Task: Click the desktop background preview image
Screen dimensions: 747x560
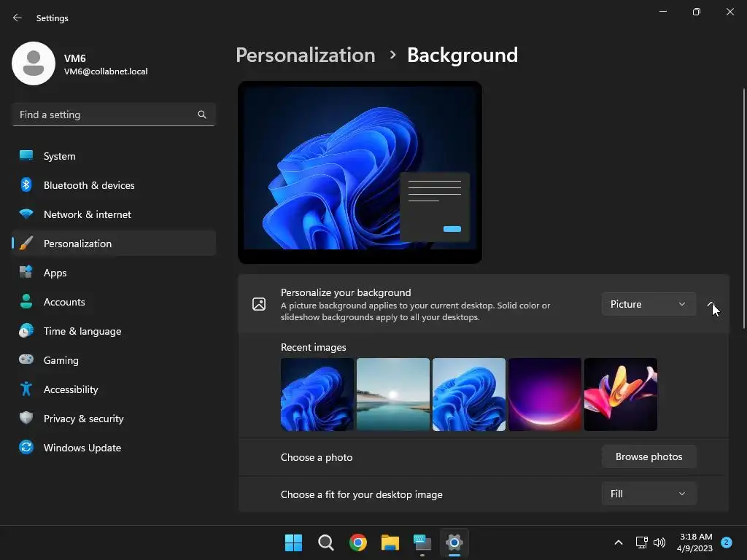Action: pyautogui.click(x=360, y=172)
